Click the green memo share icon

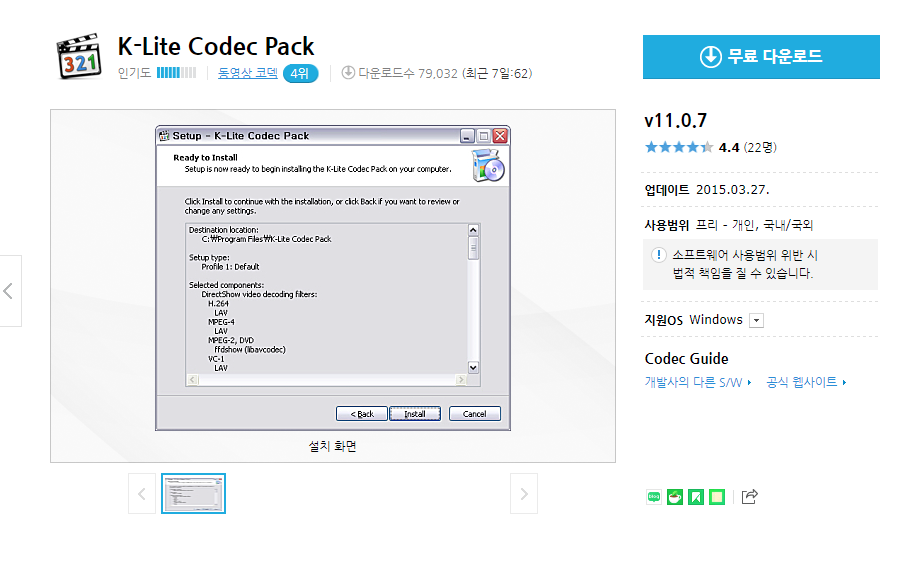click(x=717, y=497)
